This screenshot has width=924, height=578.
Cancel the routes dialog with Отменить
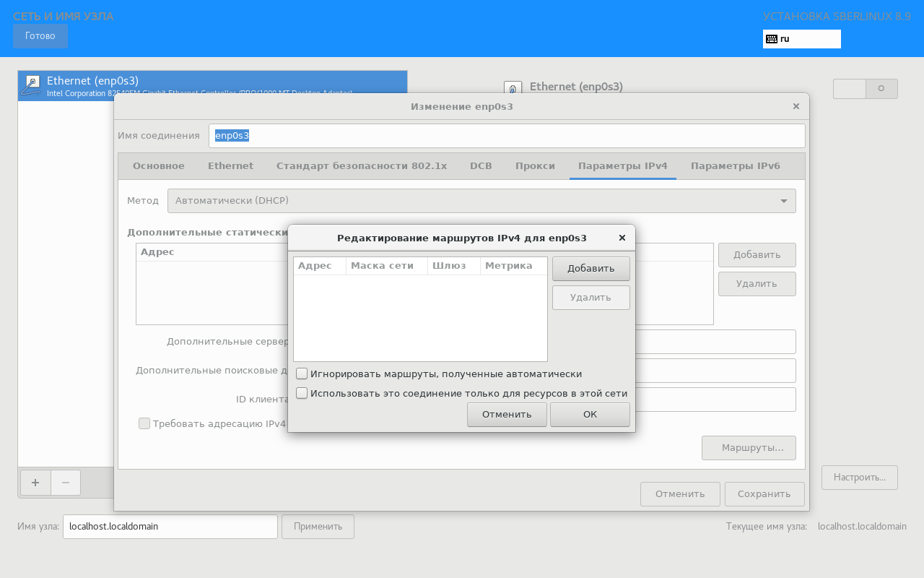point(507,415)
